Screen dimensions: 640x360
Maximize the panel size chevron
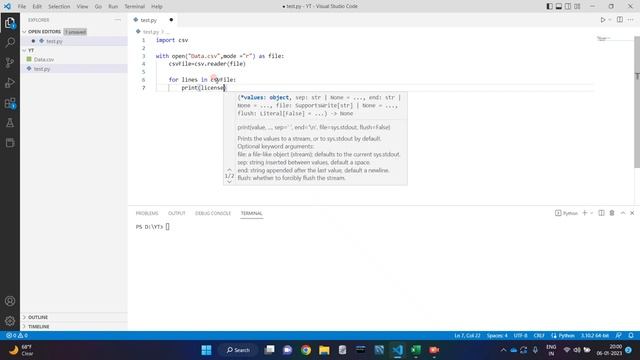tap(623, 213)
